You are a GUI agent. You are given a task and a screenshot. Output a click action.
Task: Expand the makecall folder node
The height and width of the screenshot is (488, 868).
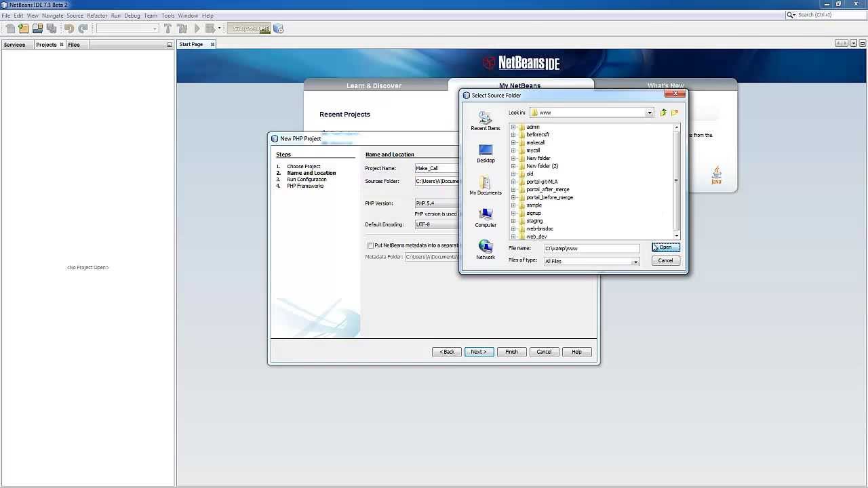[513, 143]
